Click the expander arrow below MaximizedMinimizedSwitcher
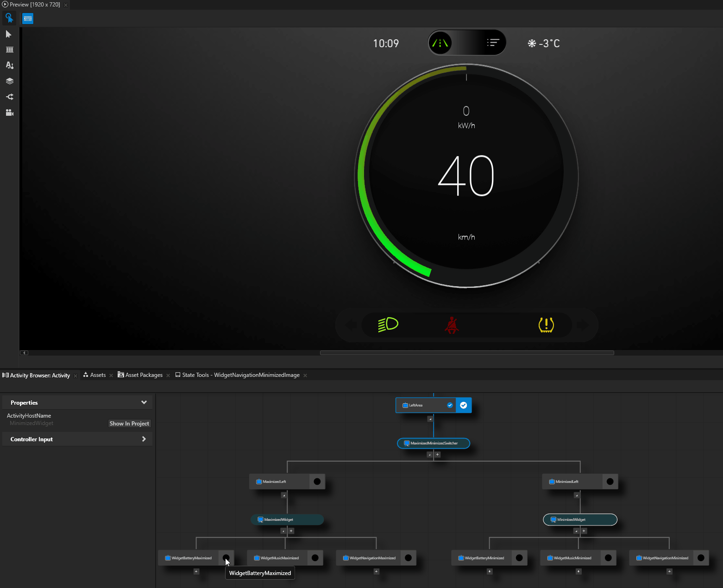 [x=429, y=454]
